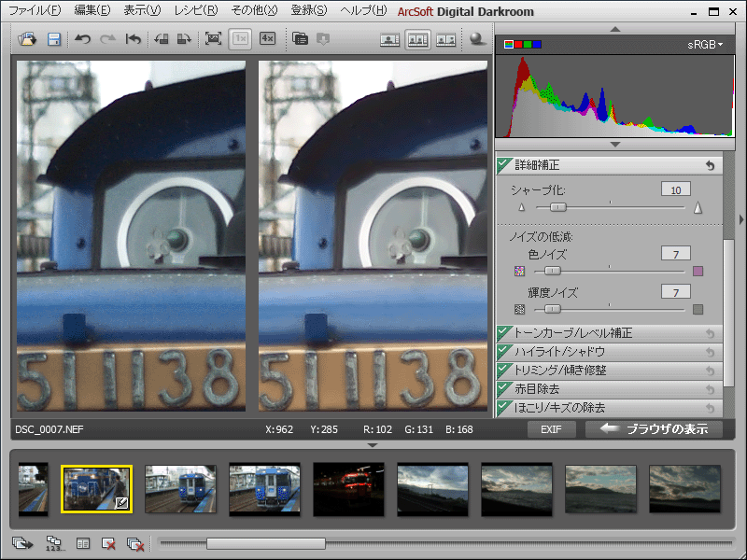Screen dimensions: 747x560
Task: Open the レシピ(R) menu
Action: pos(196,10)
